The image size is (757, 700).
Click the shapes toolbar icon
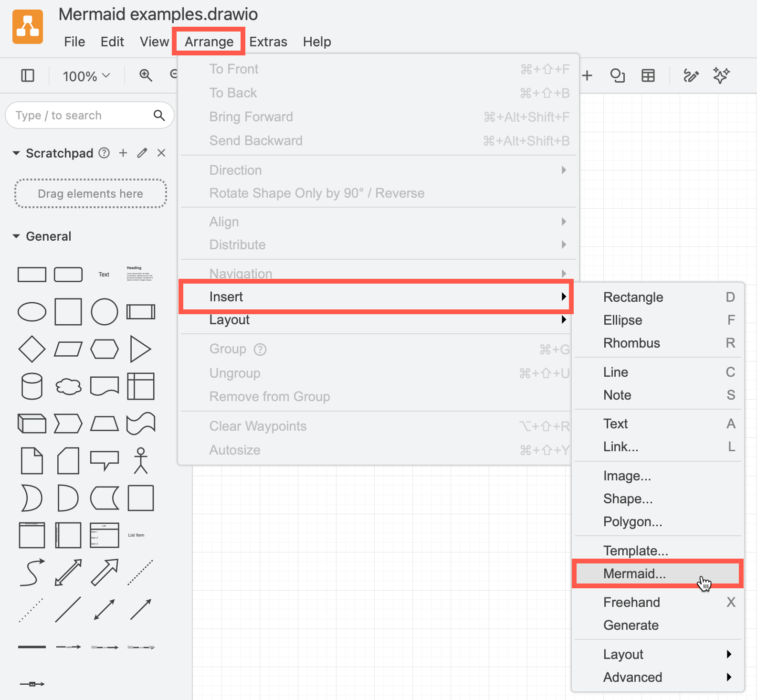click(618, 75)
